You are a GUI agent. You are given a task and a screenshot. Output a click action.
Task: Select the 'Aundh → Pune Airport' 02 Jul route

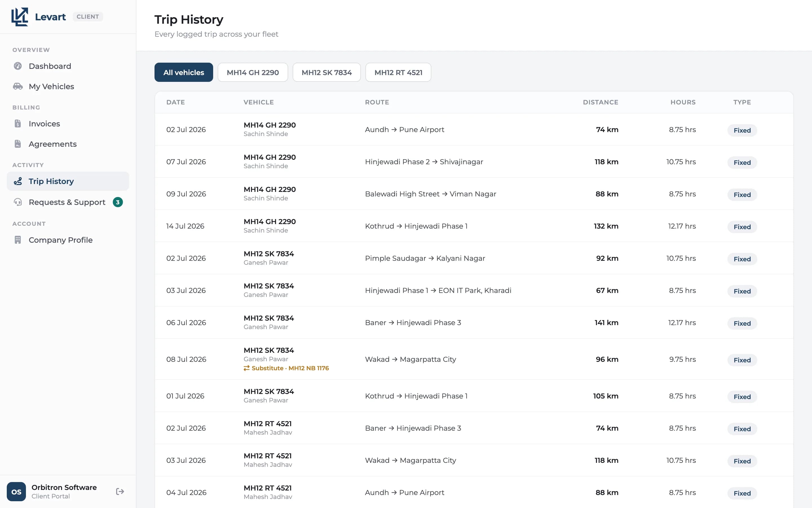(404, 130)
